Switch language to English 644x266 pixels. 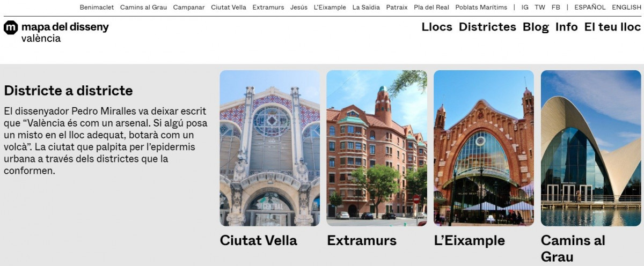[x=626, y=8]
